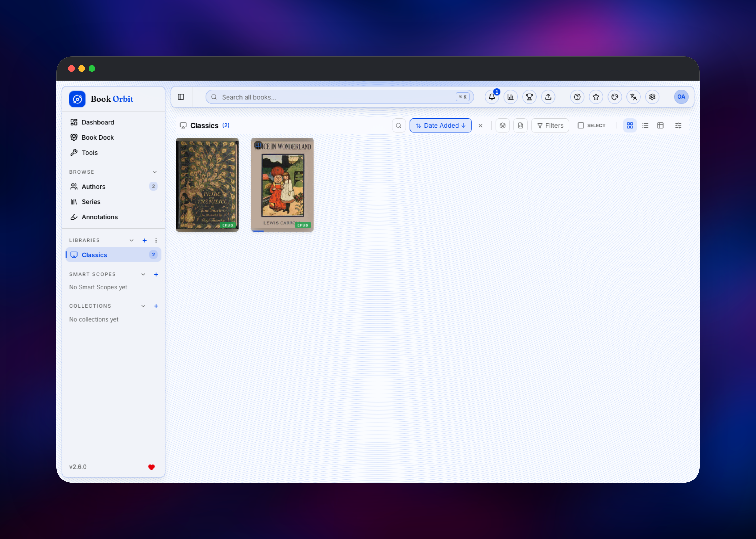
Task: Click the Authors count badge
Action: pos(153,186)
